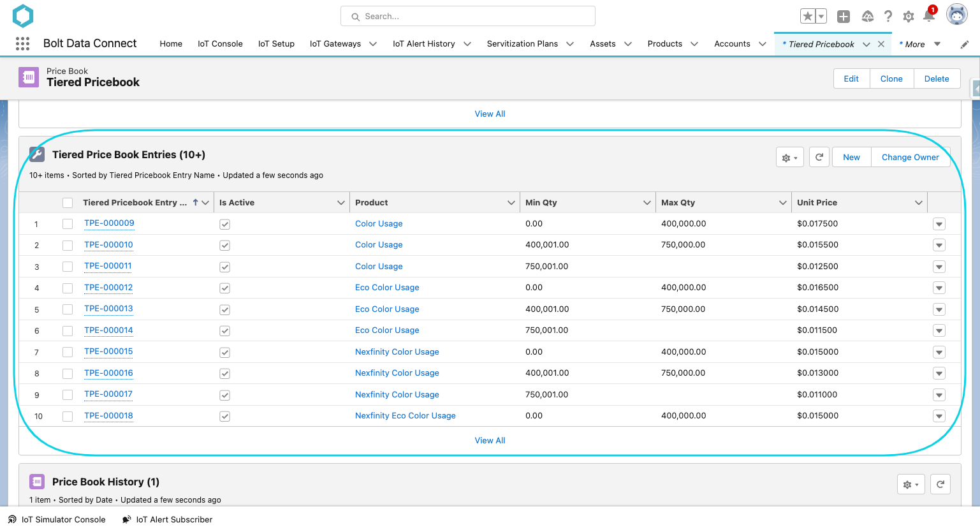This screenshot has width=980, height=532.
Task: Refresh the Price Book History list
Action: (x=940, y=485)
